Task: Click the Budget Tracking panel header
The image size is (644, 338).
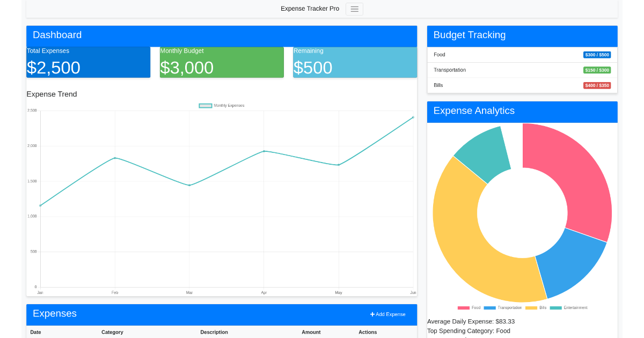Action: [470, 35]
